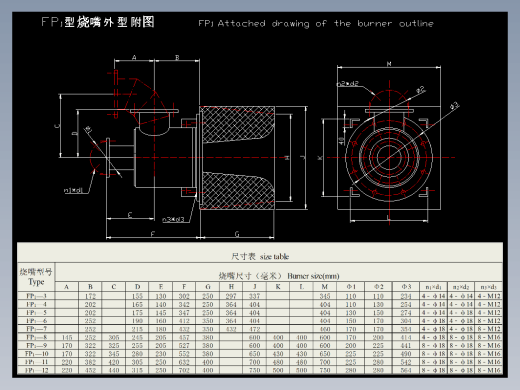Click value '172' in the FP1—3 row
The height and width of the screenshot is (390, 520).
[90, 296]
